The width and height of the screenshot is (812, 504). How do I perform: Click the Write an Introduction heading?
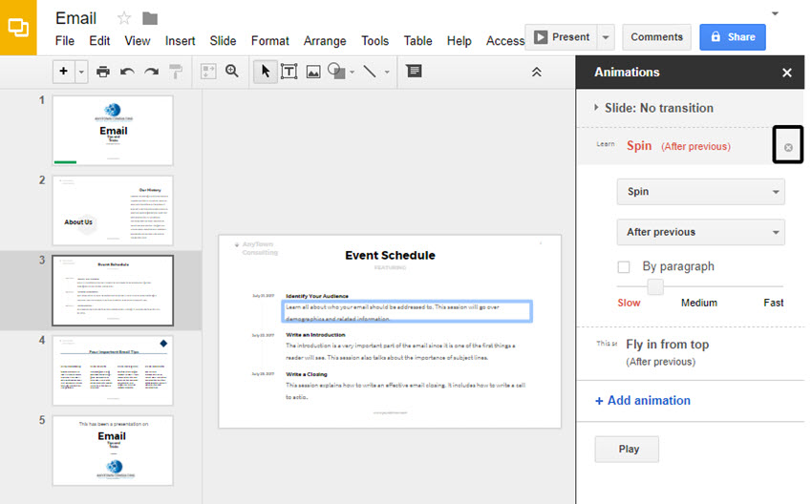[315, 335]
